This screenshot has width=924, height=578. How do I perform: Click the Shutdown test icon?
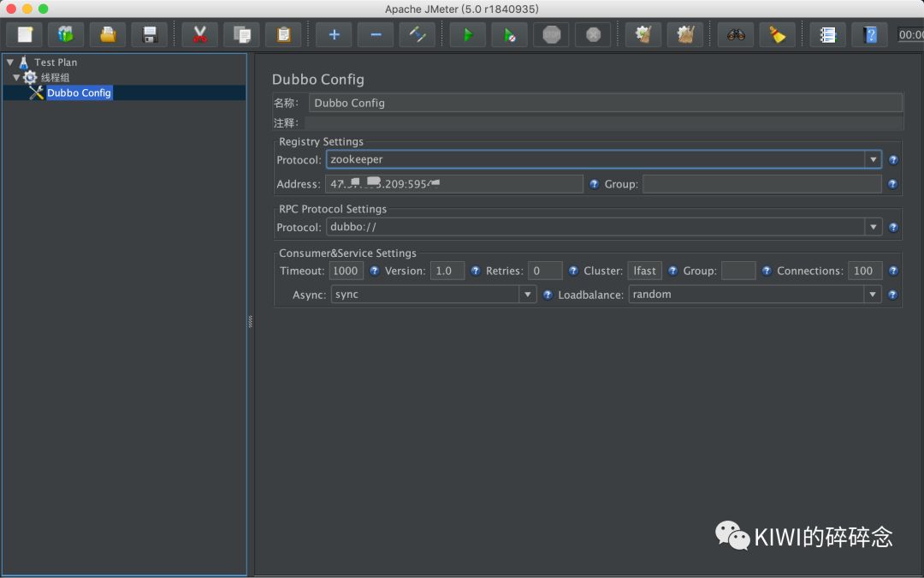tap(594, 35)
